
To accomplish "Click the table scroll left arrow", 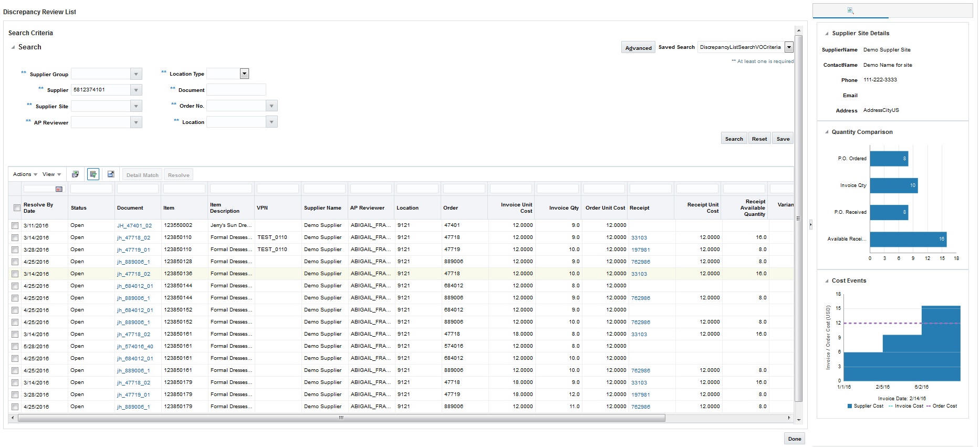I will pyautogui.click(x=13, y=418).
